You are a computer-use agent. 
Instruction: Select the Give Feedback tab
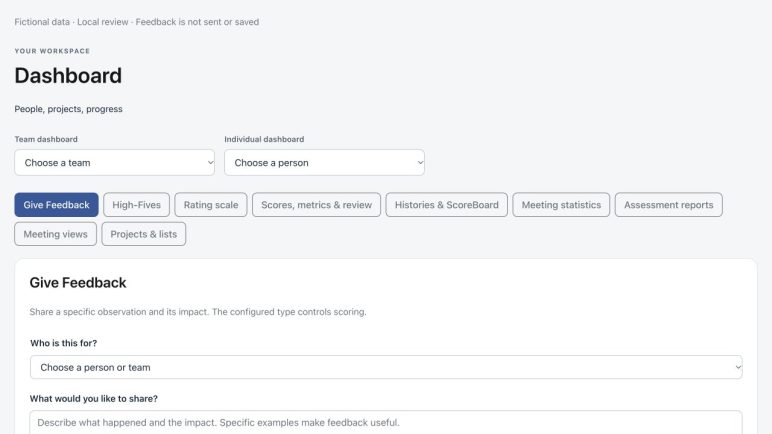coord(56,205)
